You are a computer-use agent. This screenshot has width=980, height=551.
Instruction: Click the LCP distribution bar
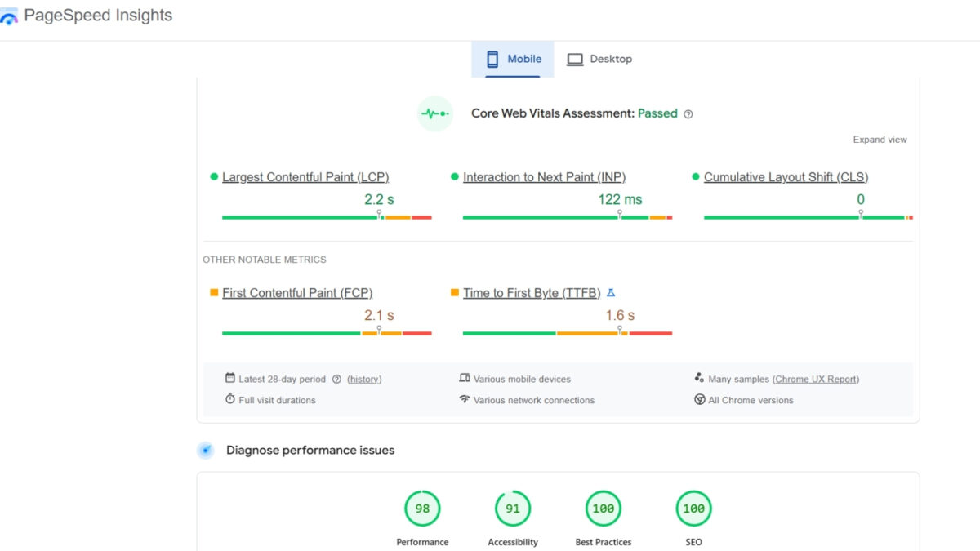coord(327,217)
